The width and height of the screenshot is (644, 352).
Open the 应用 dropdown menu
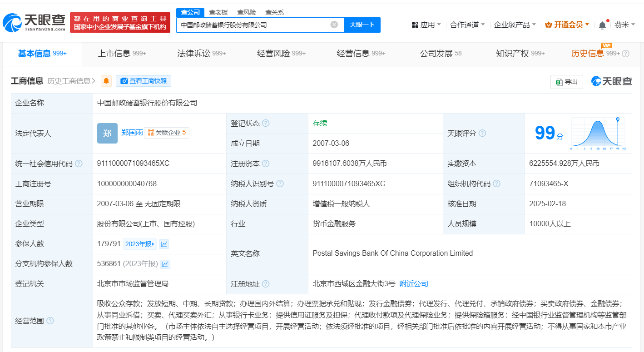[426, 25]
